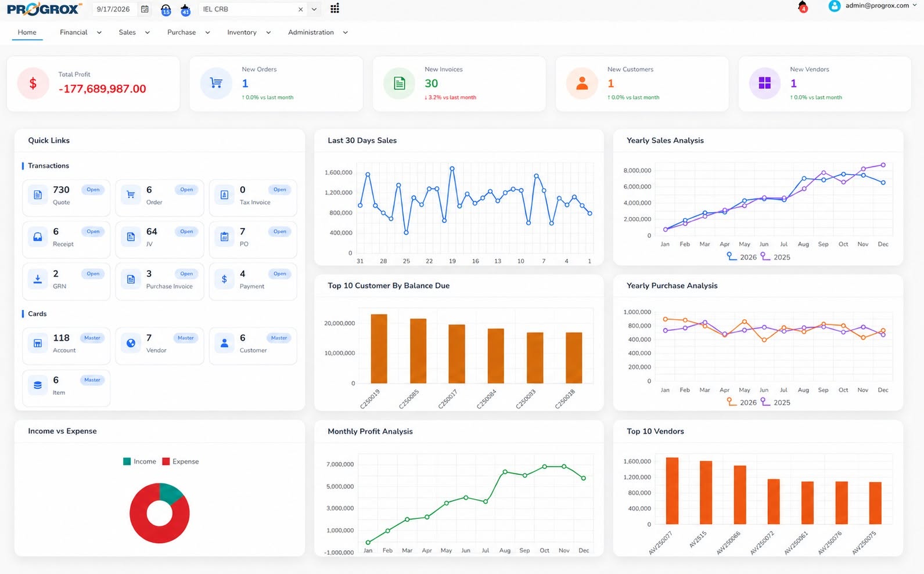Click the Customer person icon in Cards

(x=224, y=343)
